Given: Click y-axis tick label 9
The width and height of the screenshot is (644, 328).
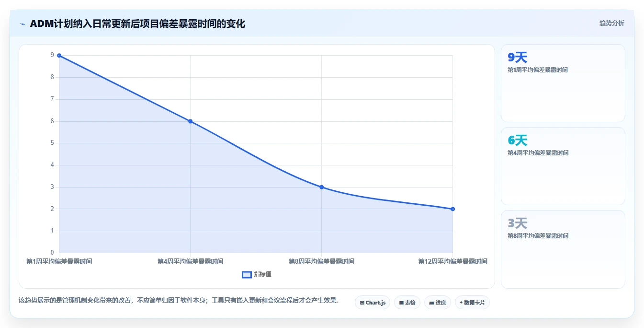Looking at the screenshot, I should coord(52,55).
